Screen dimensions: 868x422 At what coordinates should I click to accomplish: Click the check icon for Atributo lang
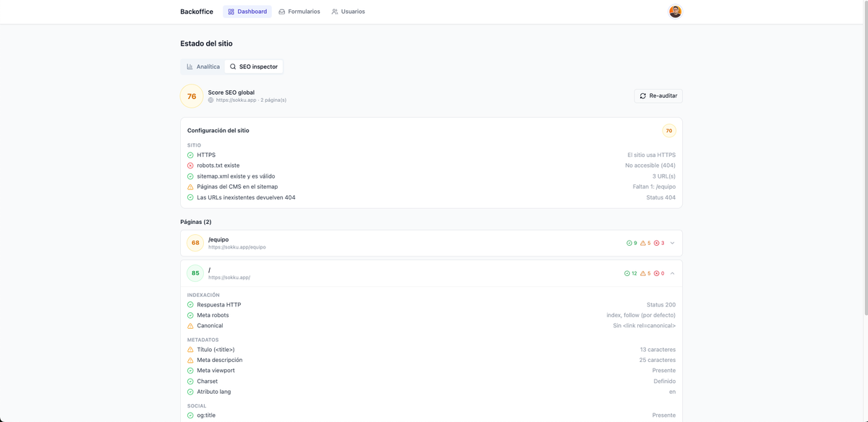pyautogui.click(x=190, y=392)
